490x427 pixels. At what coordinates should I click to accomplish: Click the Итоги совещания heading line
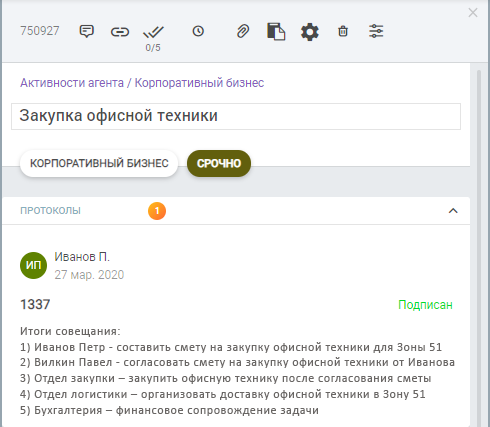[x=70, y=331]
